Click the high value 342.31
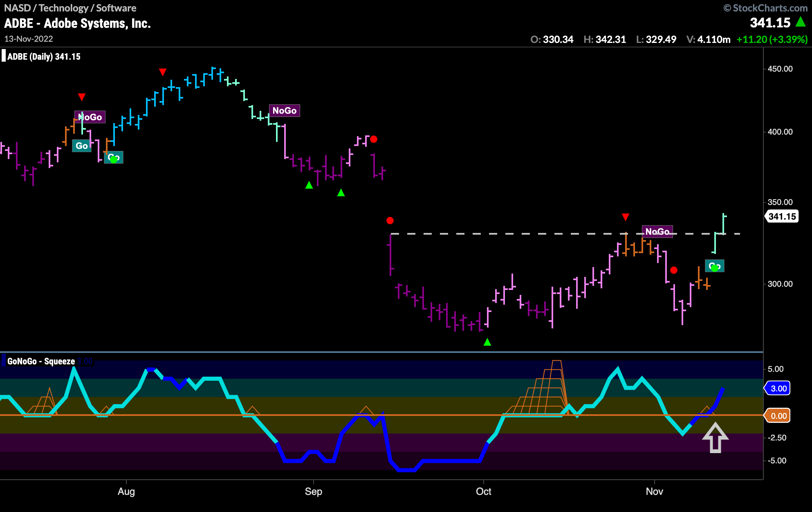Image resolution: width=812 pixels, height=512 pixels. pos(610,40)
